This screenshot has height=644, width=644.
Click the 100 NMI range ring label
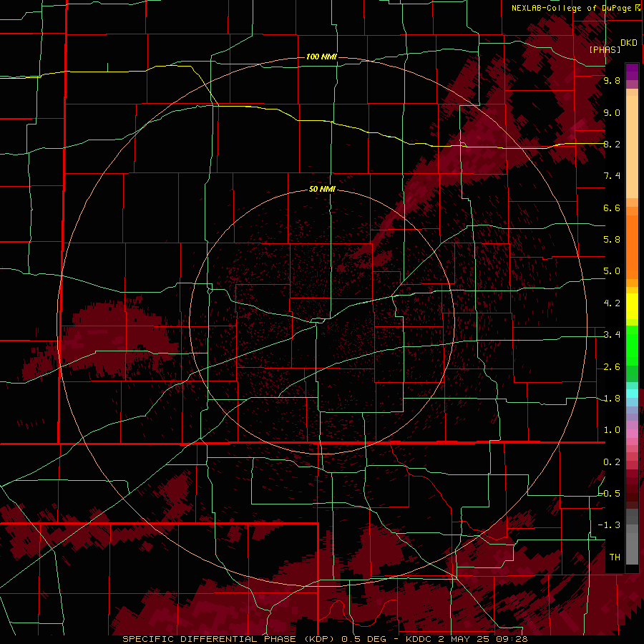tap(321, 57)
